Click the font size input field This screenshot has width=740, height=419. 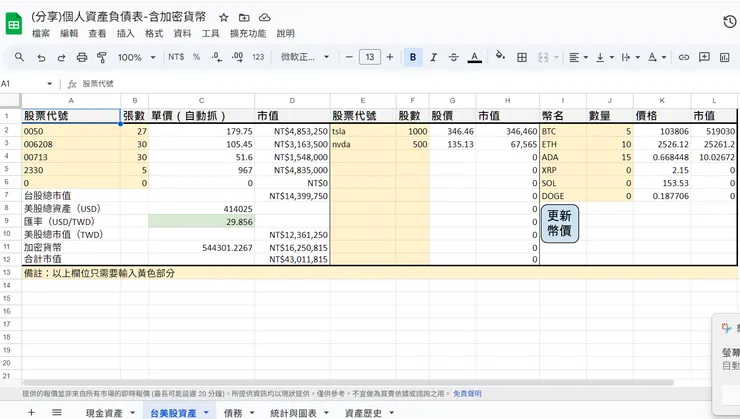point(370,57)
